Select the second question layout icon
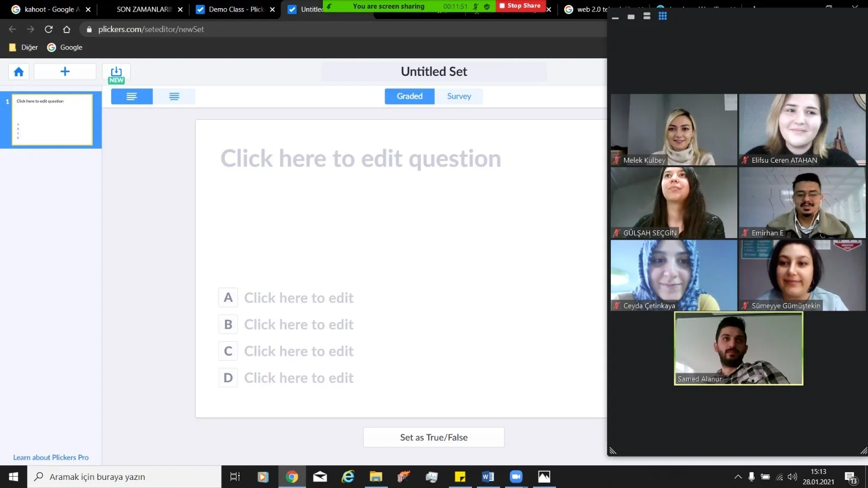Screen dimensions: 868x488 (174, 97)
